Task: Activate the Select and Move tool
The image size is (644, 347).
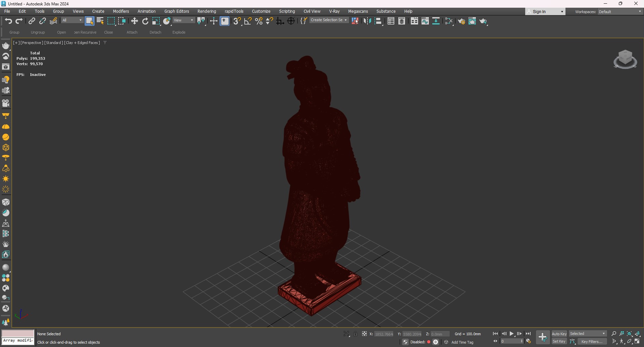Action: point(135,21)
